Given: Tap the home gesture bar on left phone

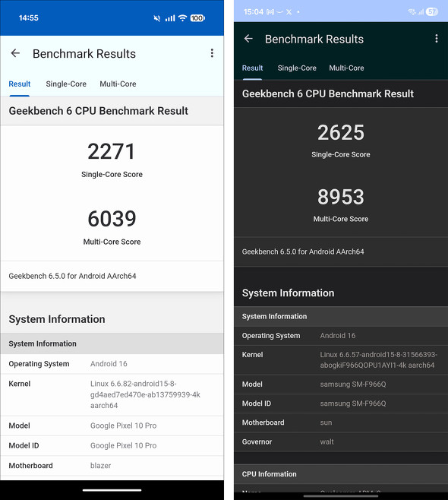Looking at the screenshot, I should point(112,490).
